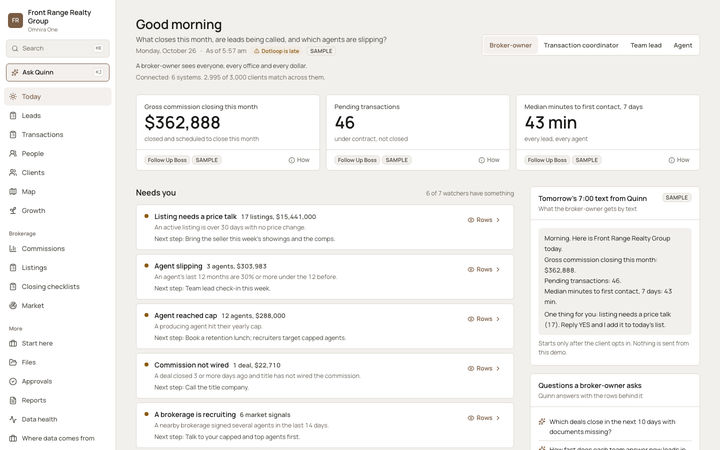Click the info icon beside How on Pending transactions card
The height and width of the screenshot is (450, 720).
click(482, 160)
